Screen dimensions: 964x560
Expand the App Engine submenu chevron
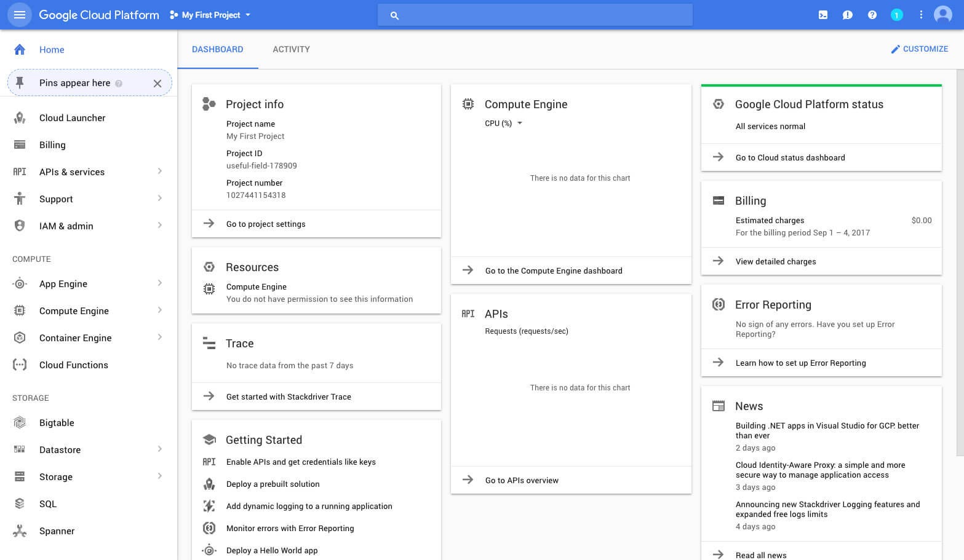pos(160,283)
